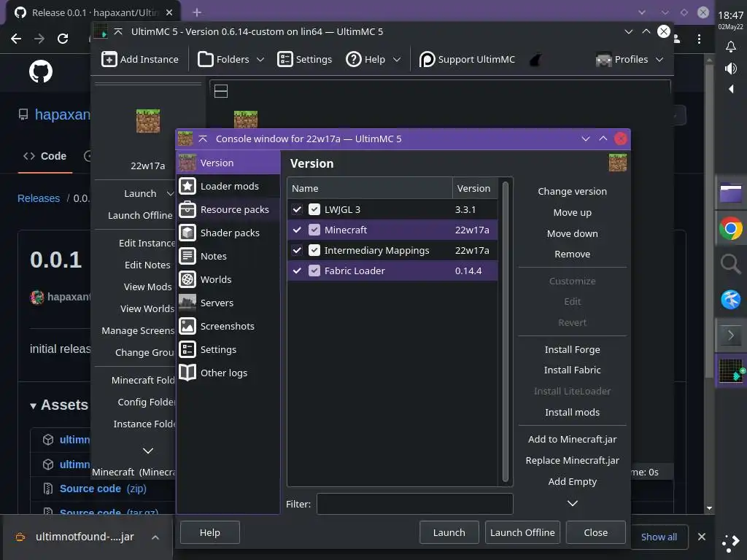Open the Source code (zip) link
The image size is (747, 560).
(103, 489)
